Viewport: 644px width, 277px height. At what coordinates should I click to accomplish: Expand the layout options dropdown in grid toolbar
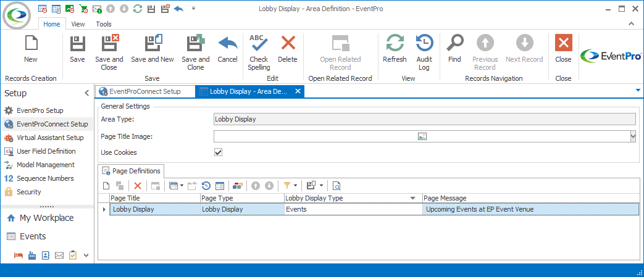tap(321, 186)
